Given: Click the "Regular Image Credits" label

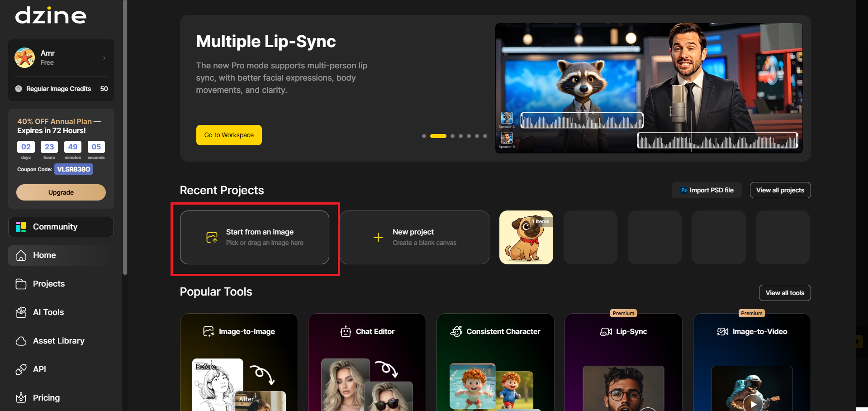Looking at the screenshot, I should 59,89.
